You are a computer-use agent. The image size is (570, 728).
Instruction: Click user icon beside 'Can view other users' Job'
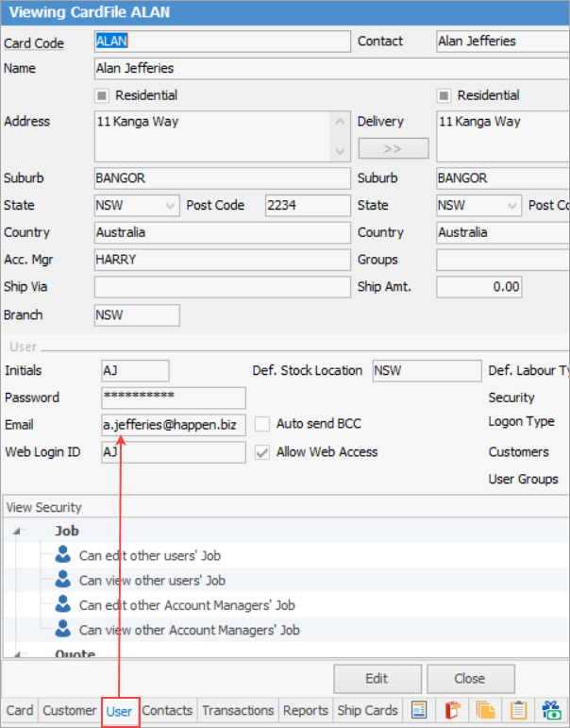coord(63,580)
